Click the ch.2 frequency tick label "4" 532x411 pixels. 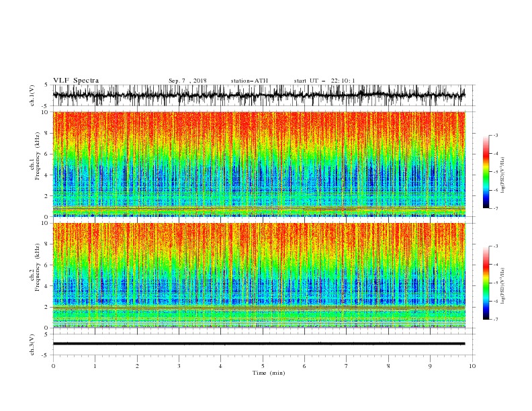pyautogui.click(x=47, y=286)
